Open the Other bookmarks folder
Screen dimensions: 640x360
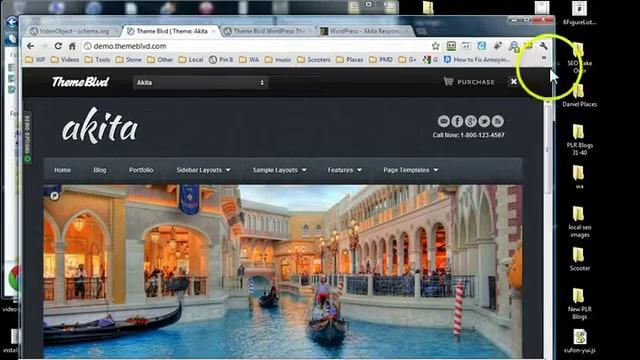pos(160,60)
